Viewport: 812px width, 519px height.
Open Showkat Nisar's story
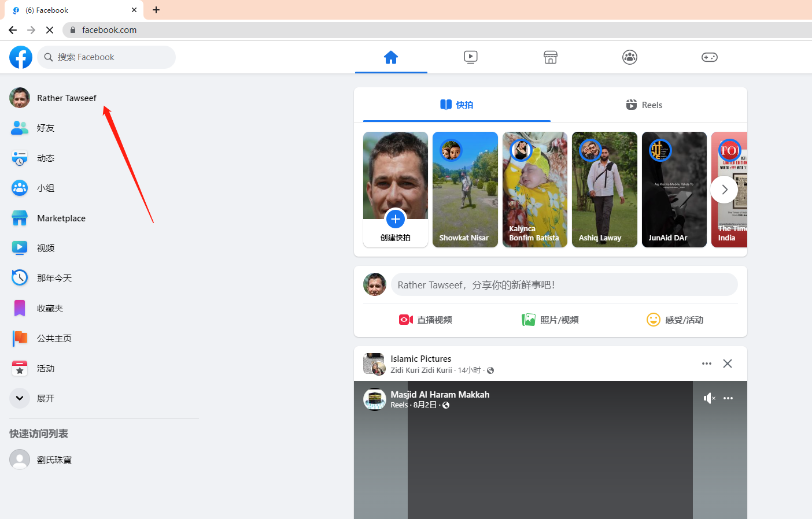[465, 190]
